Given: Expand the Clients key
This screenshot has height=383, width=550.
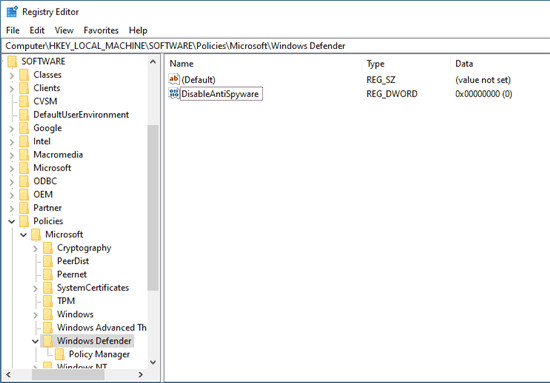Looking at the screenshot, I should click(12, 89).
